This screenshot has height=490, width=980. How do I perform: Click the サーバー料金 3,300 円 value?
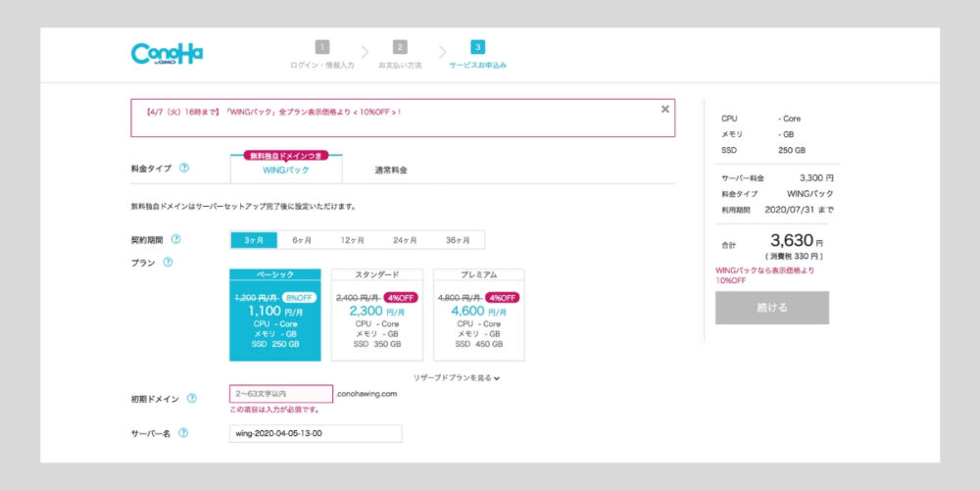point(816,178)
